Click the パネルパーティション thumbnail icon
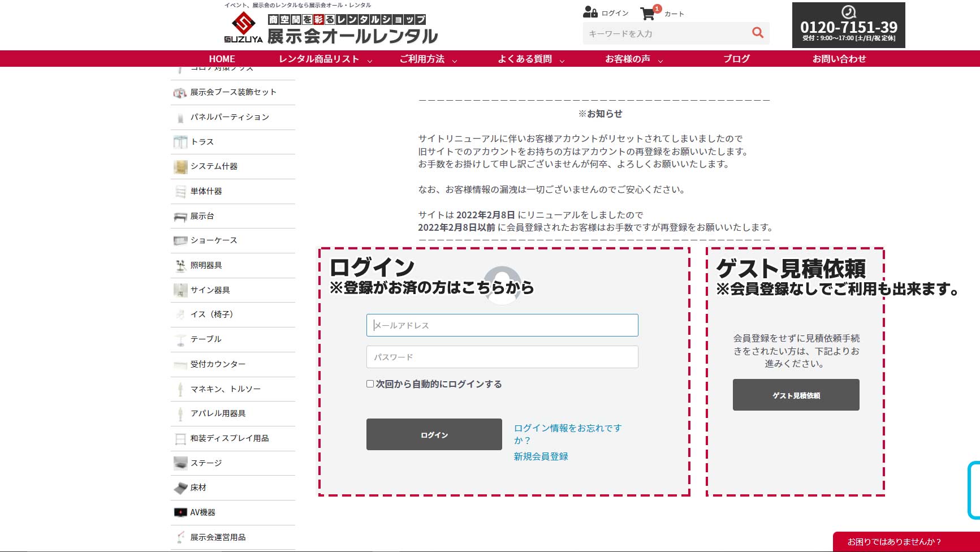This screenshot has width=980, height=552. pos(180,117)
